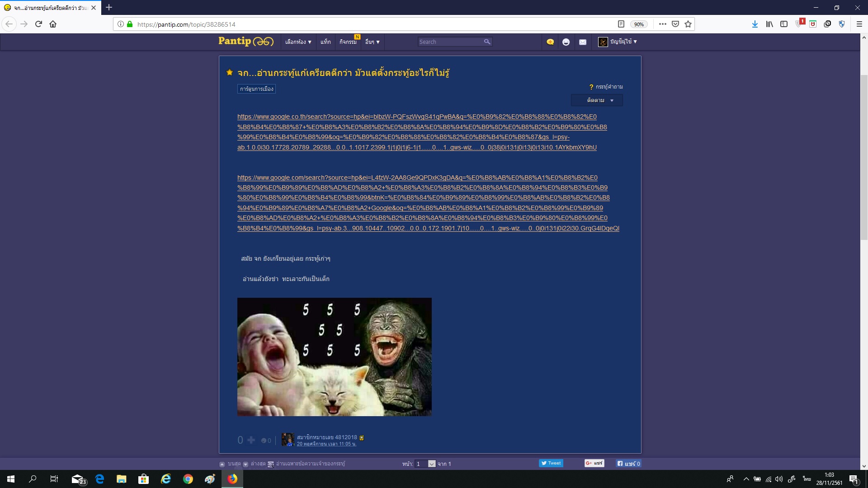Open the การ์ตูนการเมือง tag link

click(x=256, y=89)
